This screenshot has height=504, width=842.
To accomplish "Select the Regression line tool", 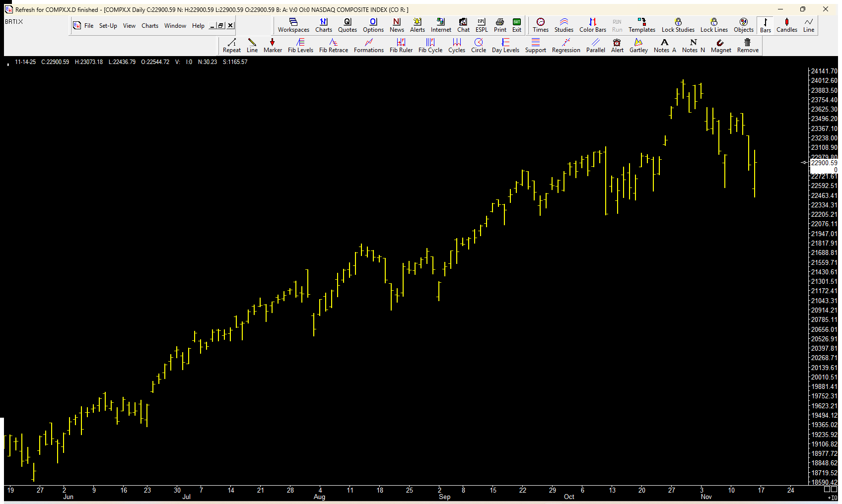I will tap(565, 46).
